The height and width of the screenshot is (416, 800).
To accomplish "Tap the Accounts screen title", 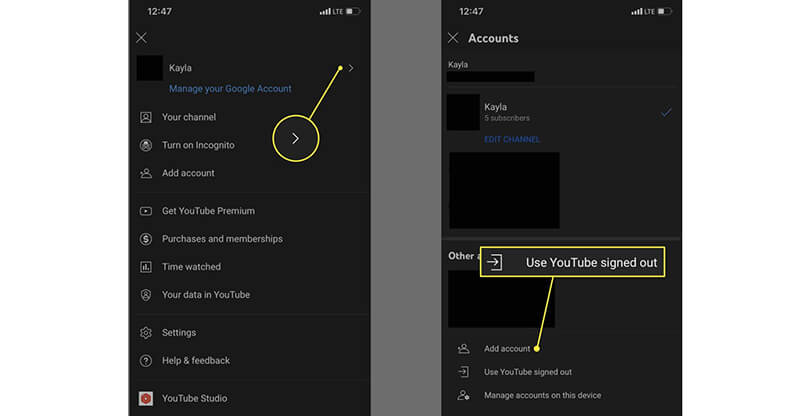I will tap(493, 38).
